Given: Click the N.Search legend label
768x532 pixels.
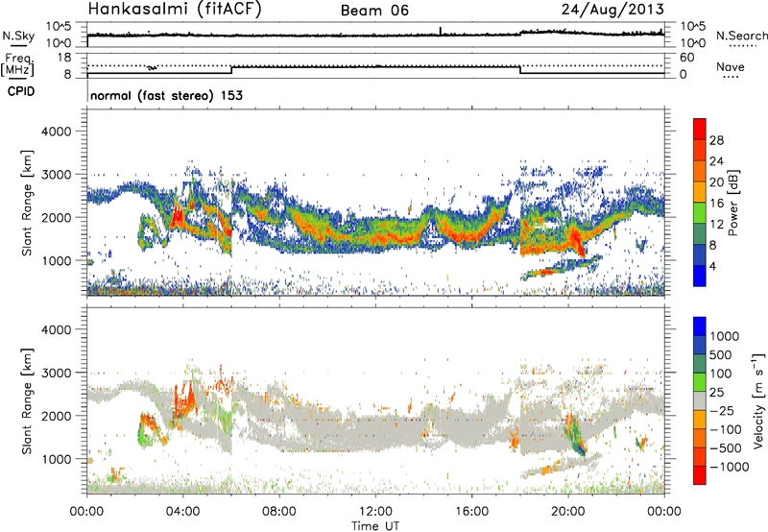Looking at the screenshot, I should coord(741,36).
